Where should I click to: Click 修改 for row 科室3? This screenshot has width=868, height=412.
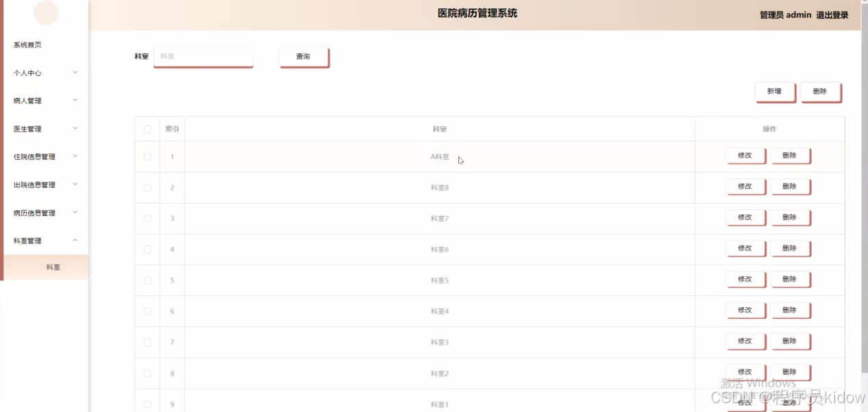click(745, 341)
